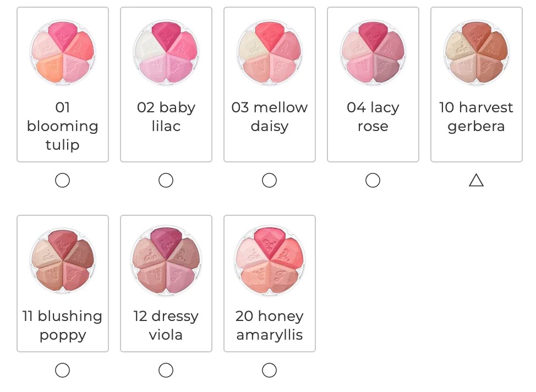Click the 10 harvest gerbera palette swatch

(476, 52)
